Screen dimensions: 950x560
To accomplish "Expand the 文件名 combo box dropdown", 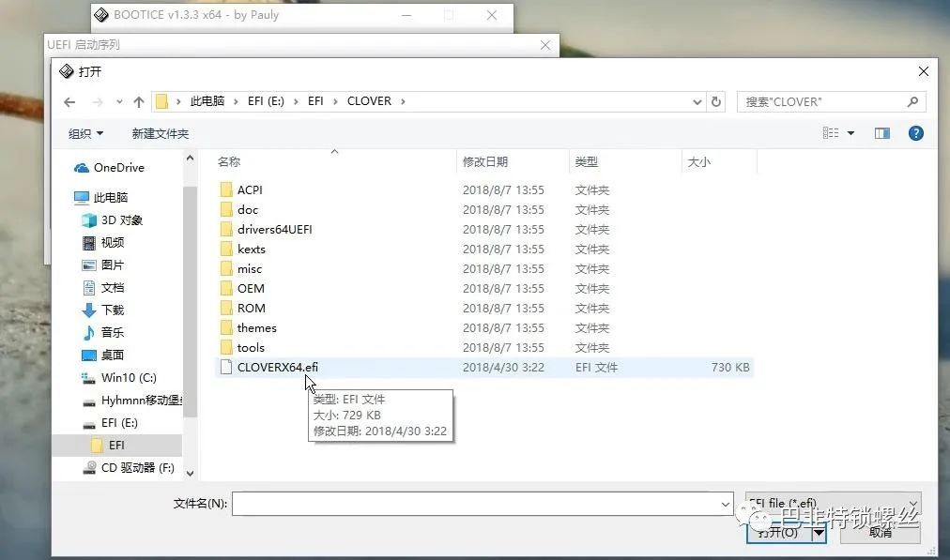I will [x=726, y=504].
